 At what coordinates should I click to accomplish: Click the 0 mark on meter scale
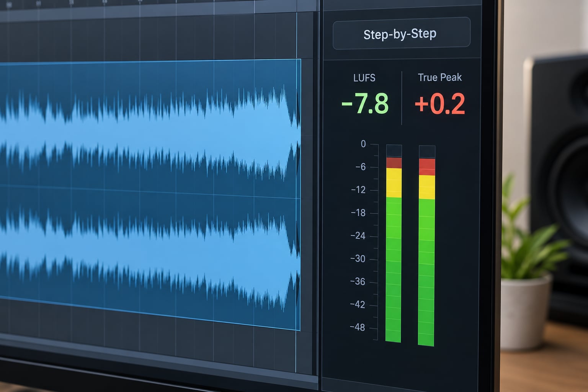[x=363, y=144]
